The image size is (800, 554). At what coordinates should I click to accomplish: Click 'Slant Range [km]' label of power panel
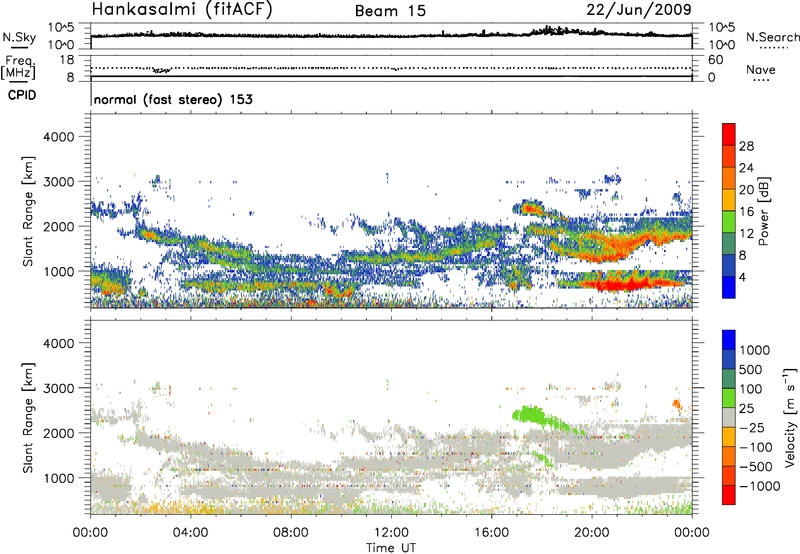pos(28,211)
